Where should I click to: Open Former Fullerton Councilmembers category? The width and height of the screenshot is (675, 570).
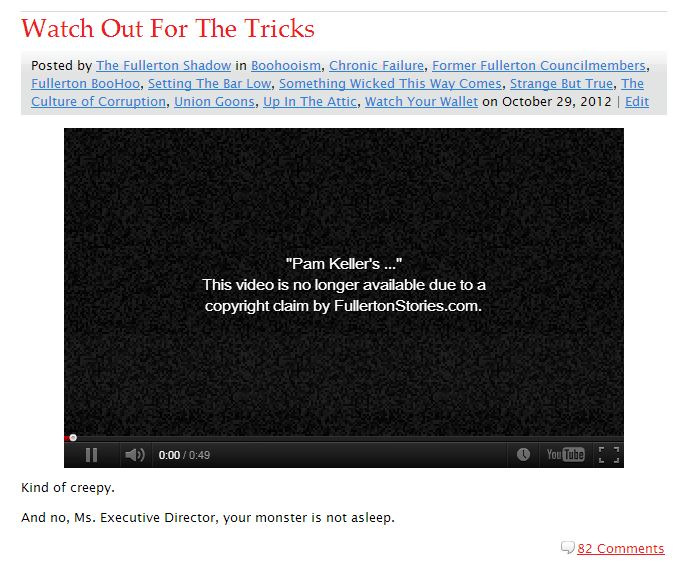pos(539,65)
